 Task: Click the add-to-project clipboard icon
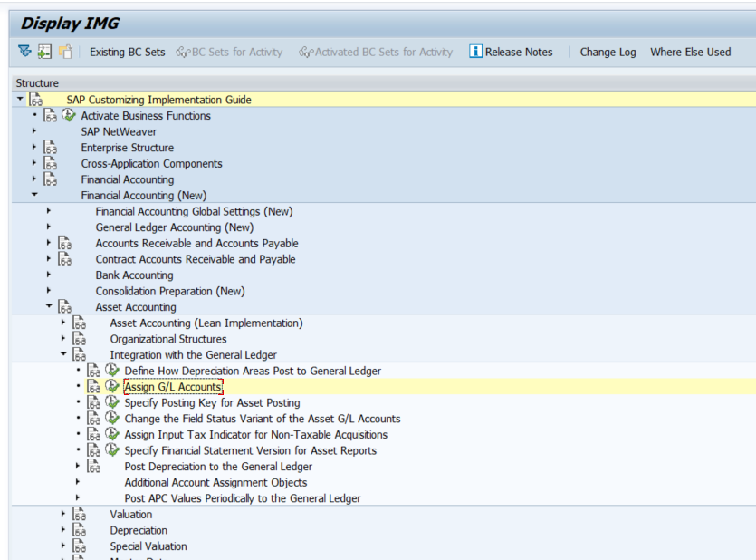65,51
